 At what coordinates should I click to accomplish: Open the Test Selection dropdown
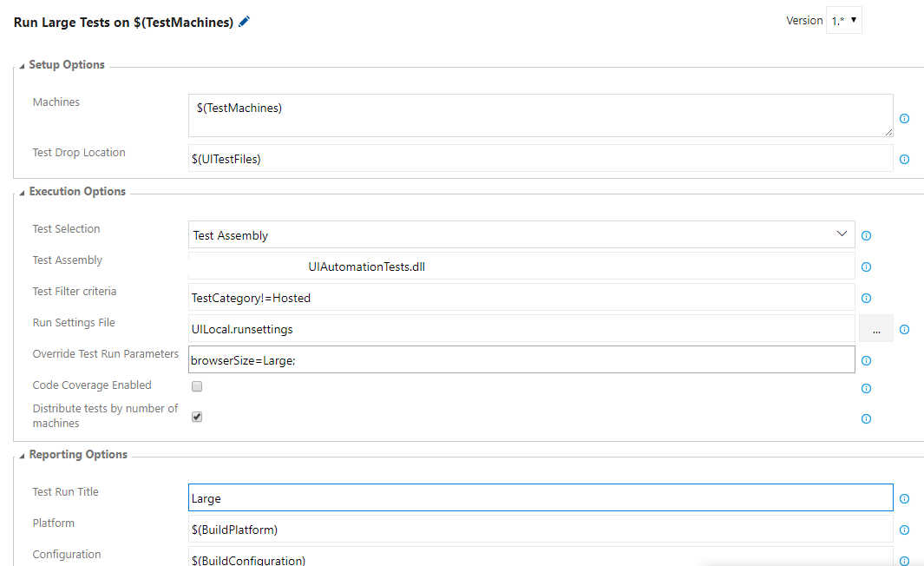(841, 234)
